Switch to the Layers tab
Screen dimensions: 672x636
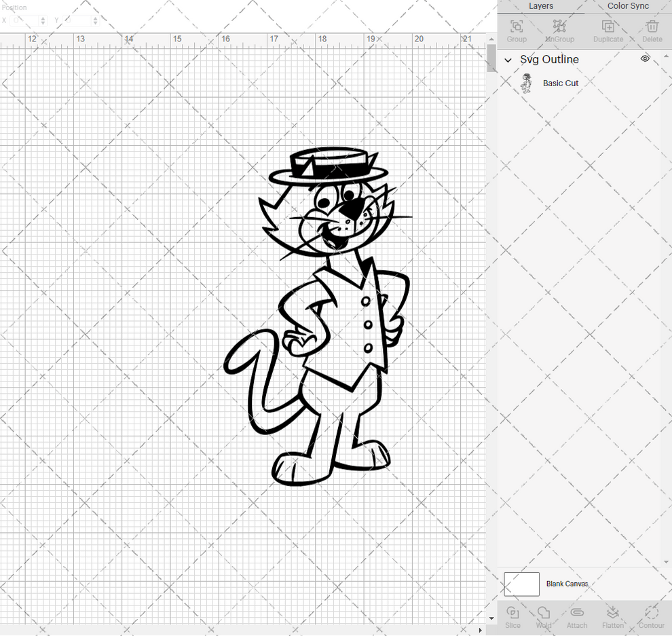point(541,6)
